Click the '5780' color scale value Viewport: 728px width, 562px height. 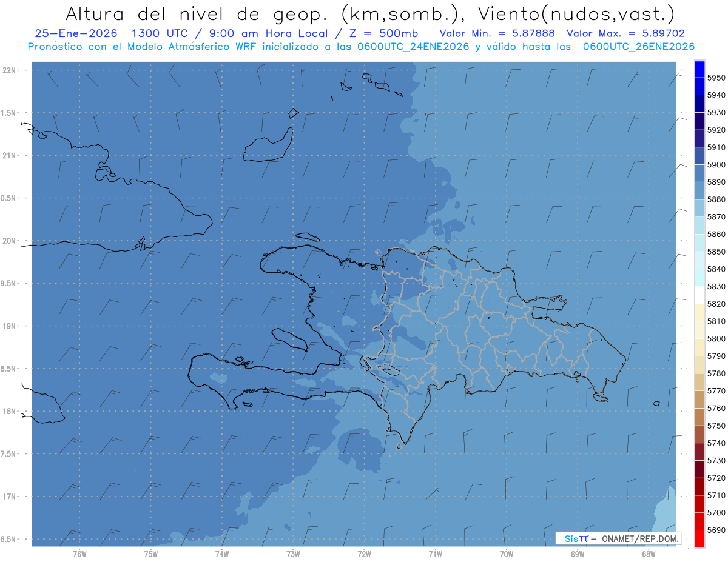716,373
